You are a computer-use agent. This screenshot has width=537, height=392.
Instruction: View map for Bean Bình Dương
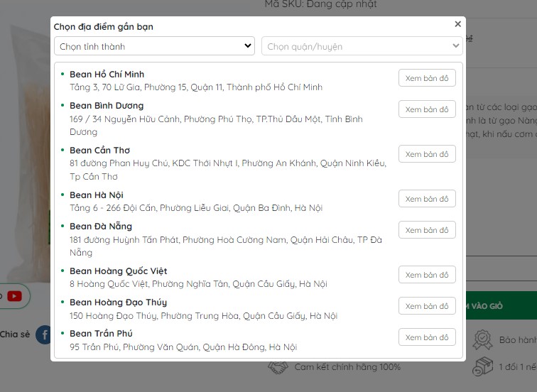click(427, 109)
